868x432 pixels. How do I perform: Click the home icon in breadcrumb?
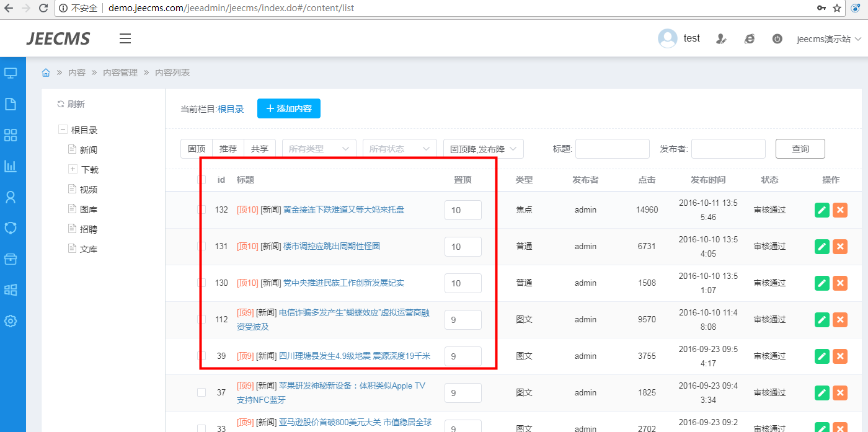pos(46,73)
